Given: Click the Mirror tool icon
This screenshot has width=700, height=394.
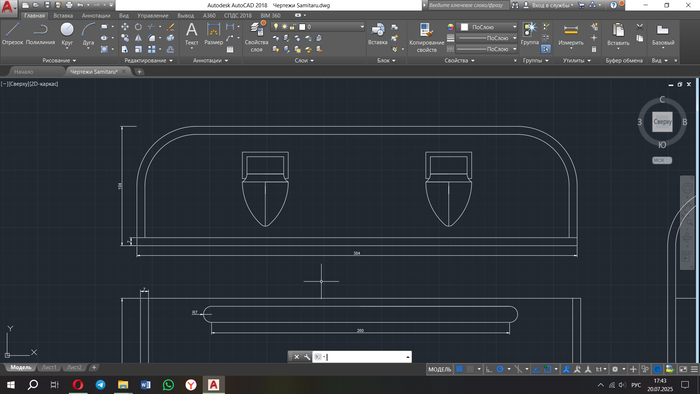Looking at the screenshot, I should coord(138,38).
